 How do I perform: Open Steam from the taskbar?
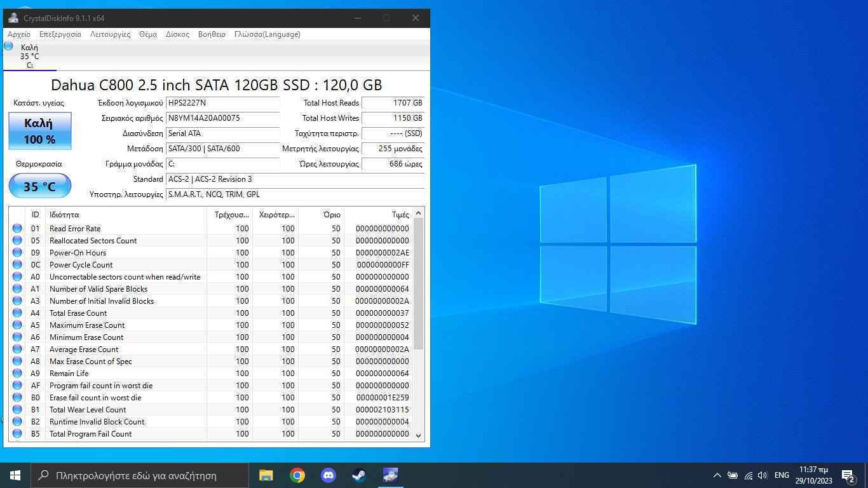[x=359, y=475]
